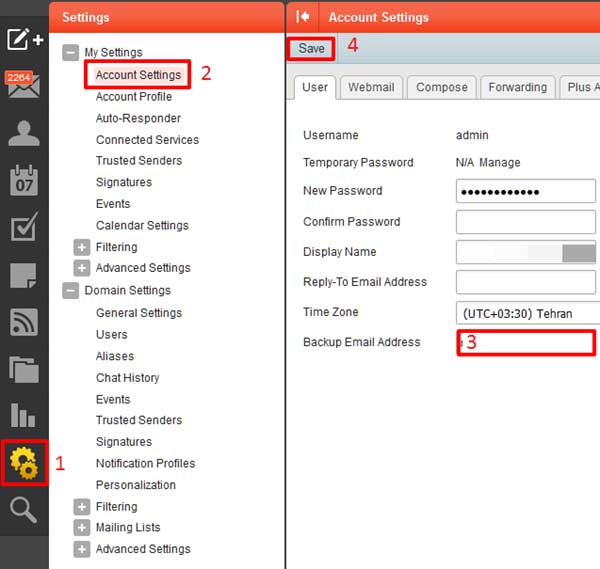Collapse the Domain Settings tree node
The height and width of the screenshot is (569, 600).
70,291
